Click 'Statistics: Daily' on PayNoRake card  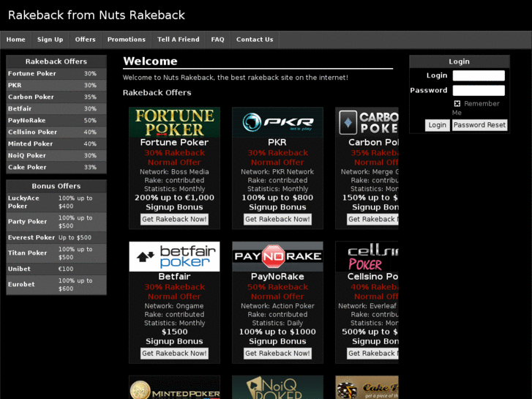277,324
